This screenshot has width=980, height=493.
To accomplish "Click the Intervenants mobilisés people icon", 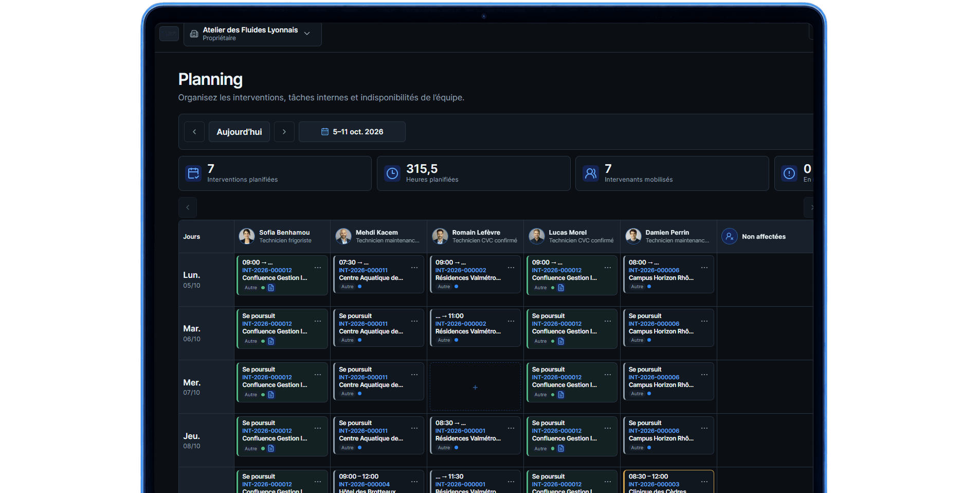I will [591, 173].
